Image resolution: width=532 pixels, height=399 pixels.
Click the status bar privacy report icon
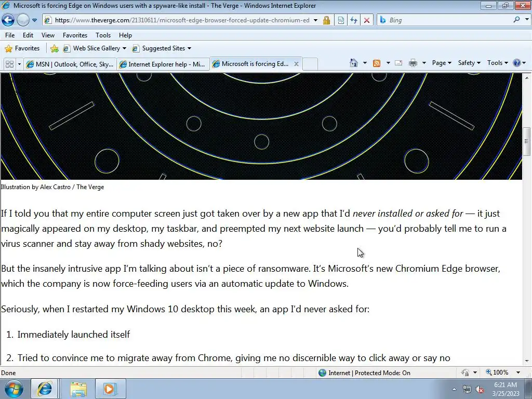pyautogui.click(x=465, y=373)
